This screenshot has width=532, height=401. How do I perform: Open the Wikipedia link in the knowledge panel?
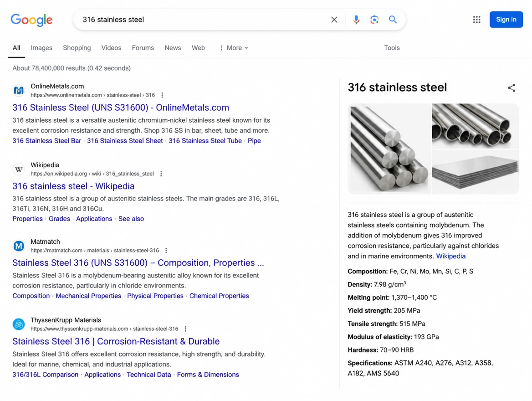coord(450,256)
